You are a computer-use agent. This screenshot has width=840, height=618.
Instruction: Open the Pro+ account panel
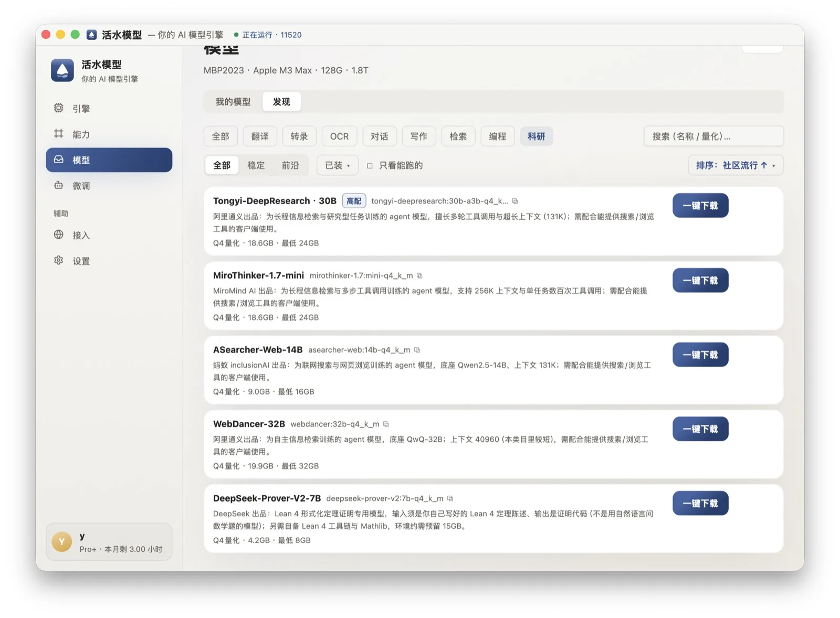click(109, 542)
